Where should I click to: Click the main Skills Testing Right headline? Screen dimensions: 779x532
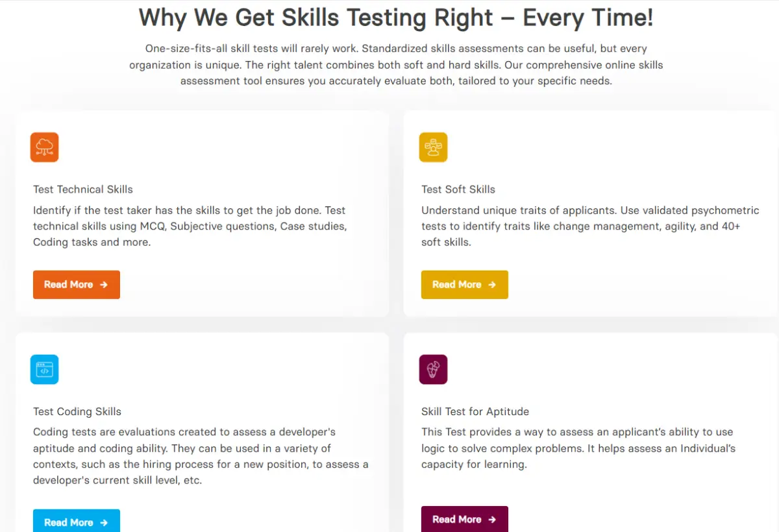[x=396, y=18]
